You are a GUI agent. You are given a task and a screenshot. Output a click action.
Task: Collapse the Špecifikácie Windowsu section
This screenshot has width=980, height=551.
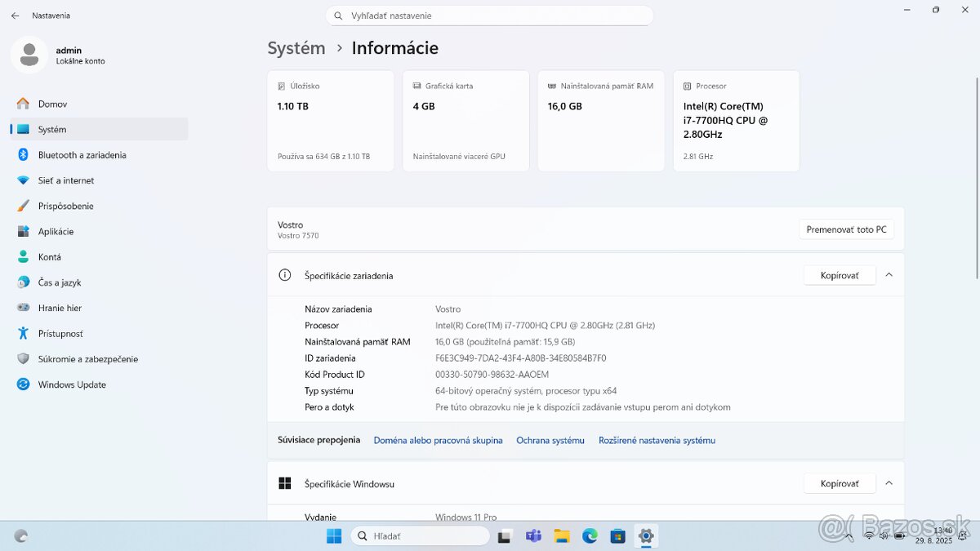(x=889, y=482)
